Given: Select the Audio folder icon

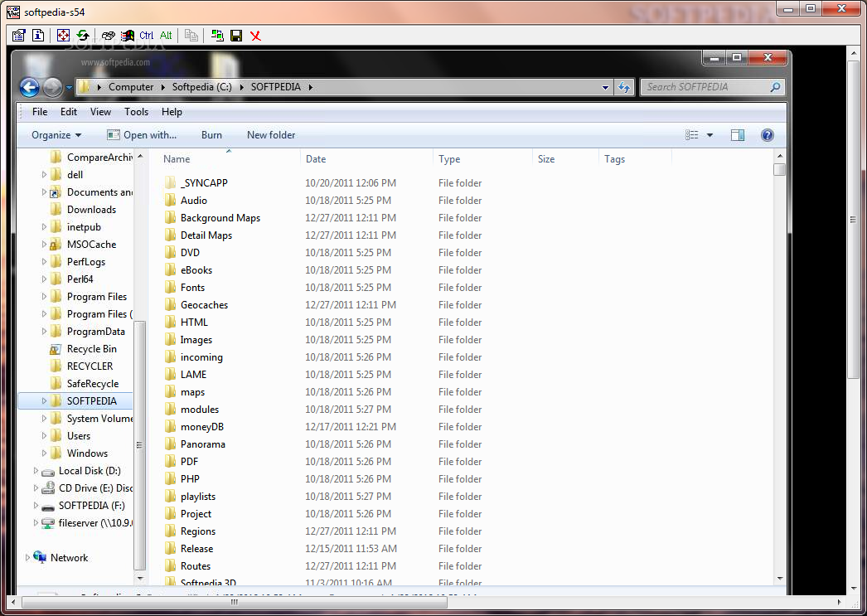Looking at the screenshot, I should [170, 200].
